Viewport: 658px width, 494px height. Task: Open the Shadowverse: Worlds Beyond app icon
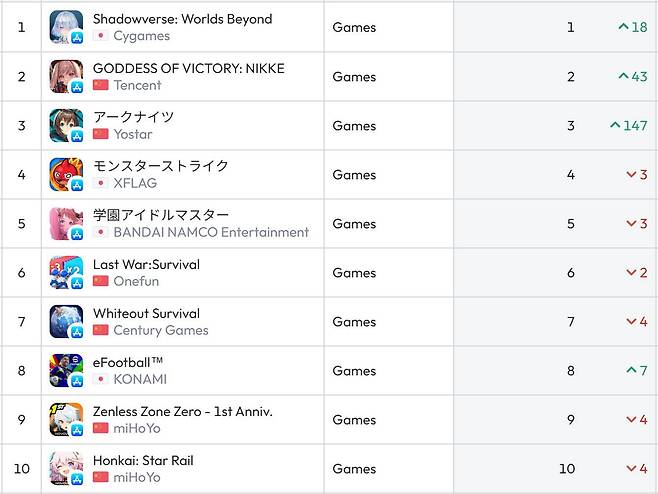point(66,27)
